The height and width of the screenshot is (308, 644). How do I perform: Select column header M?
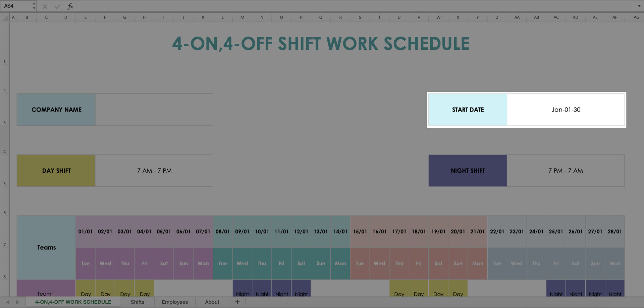(x=242, y=17)
